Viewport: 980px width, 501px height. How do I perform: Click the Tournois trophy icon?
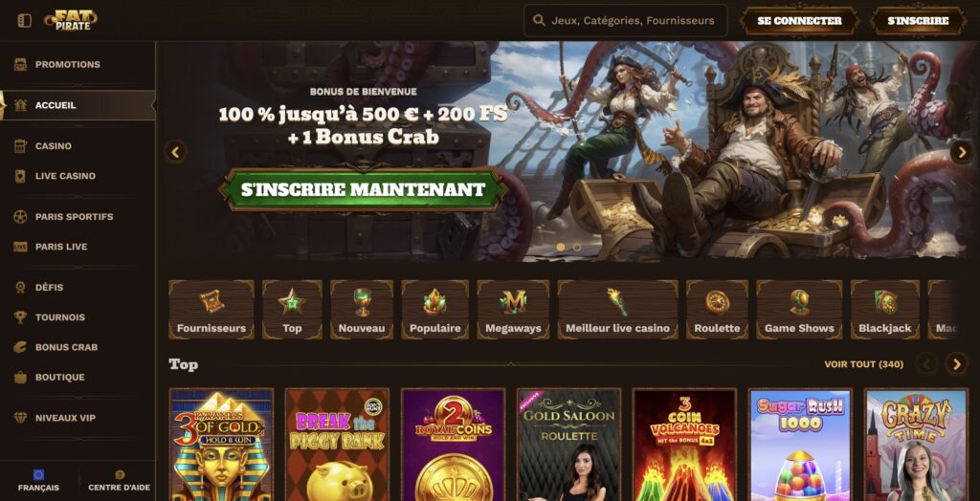coord(21,317)
